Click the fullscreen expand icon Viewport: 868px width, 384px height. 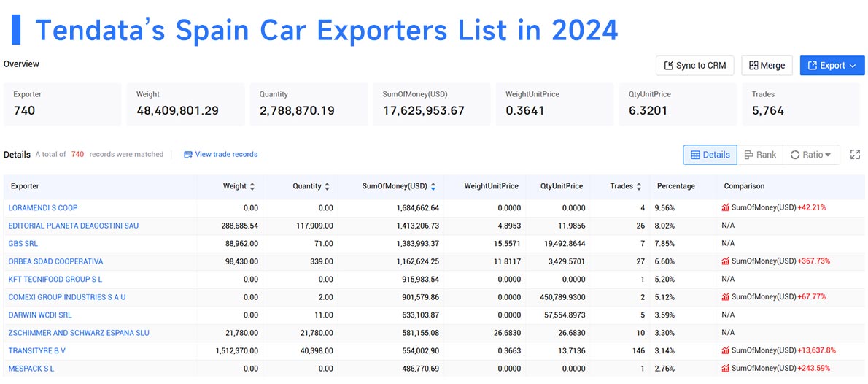click(x=856, y=155)
